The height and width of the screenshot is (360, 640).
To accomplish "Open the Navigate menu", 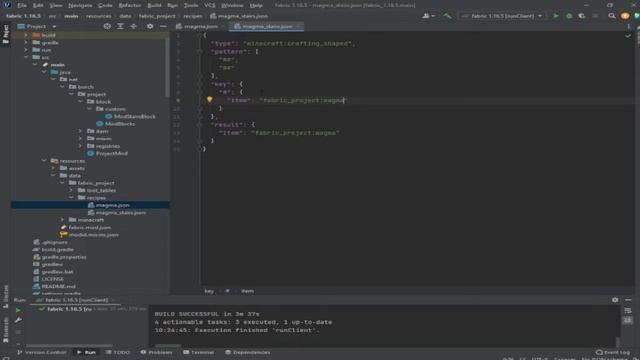I will [x=80, y=5].
